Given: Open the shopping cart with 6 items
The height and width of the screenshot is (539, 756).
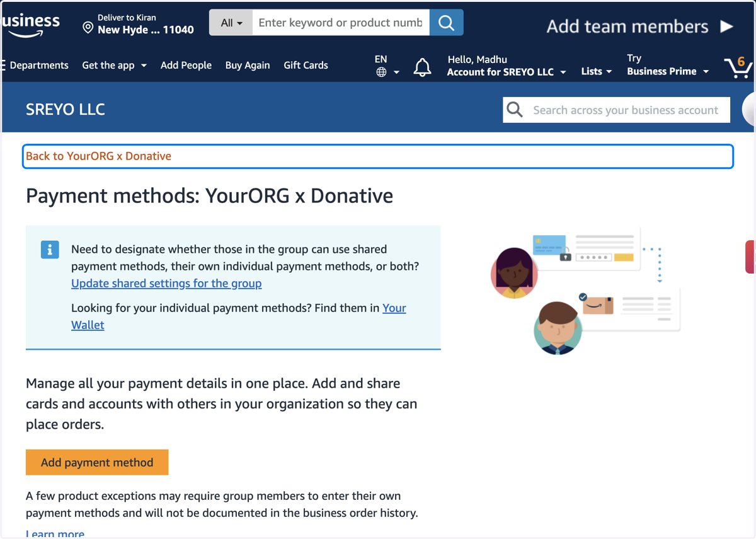Looking at the screenshot, I should point(738,67).
